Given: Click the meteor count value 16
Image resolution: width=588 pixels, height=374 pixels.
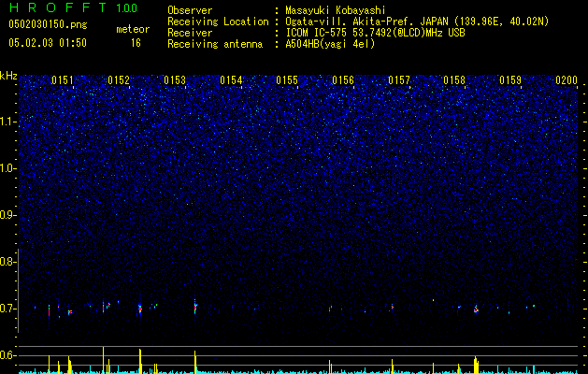Looking at the screenshot, I should pos(136,43).
